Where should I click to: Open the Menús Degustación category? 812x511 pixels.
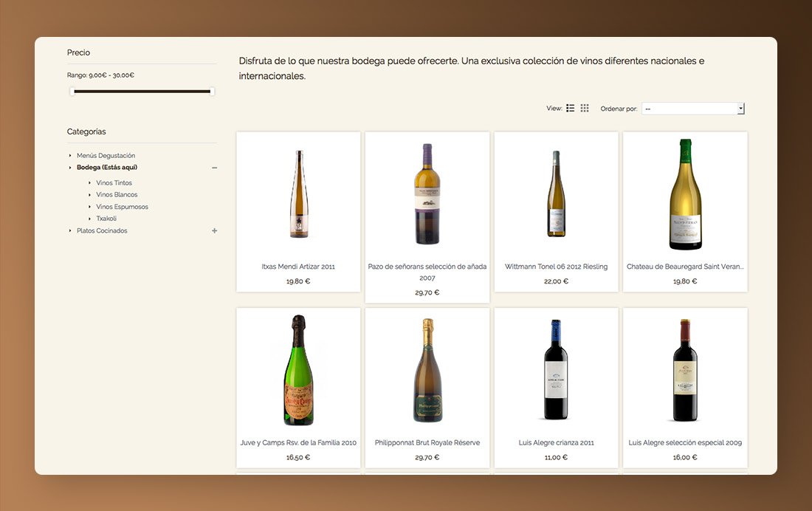[x=106, y=156]
